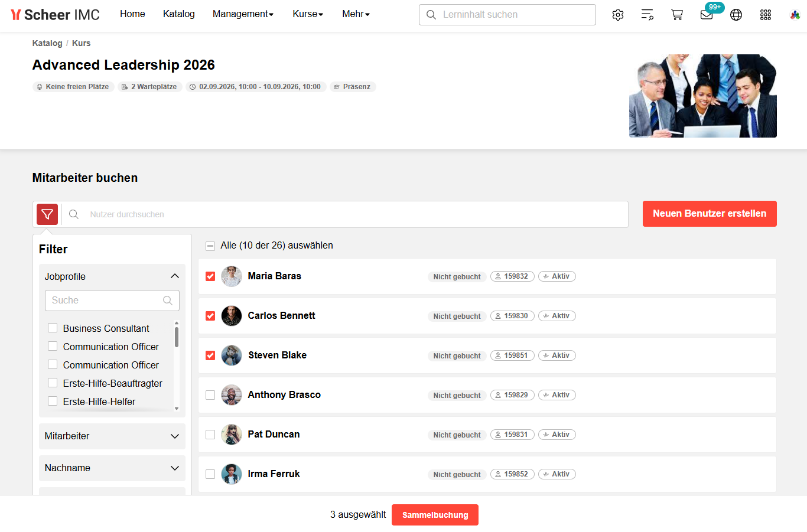Click the Scheer IMC logo
The height and width of the screenshot is (532, 807).
click(x=56, y=15)
